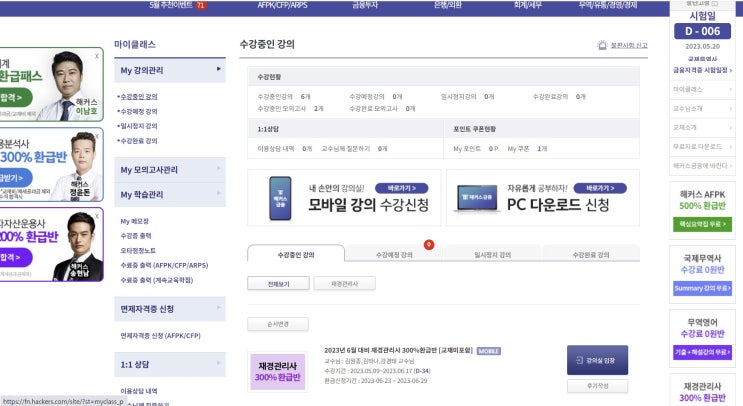Click the red 71 badge on 5월 추천이벤트
Viewport: 743px width, 406px height.
[200, 5]
